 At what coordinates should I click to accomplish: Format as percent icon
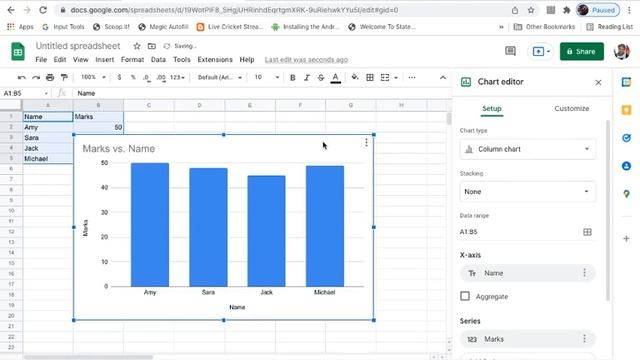[133, 77]
